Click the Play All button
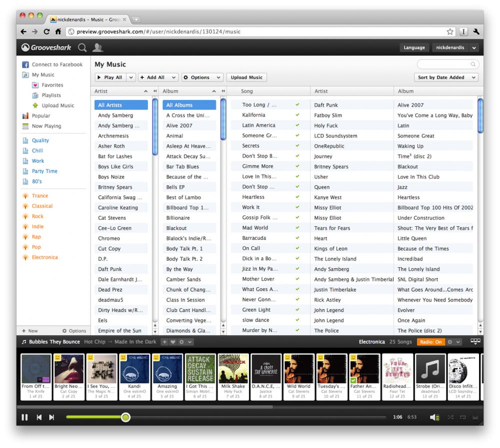The height and width of the screenshot is (448, 500). click(110, 77)
